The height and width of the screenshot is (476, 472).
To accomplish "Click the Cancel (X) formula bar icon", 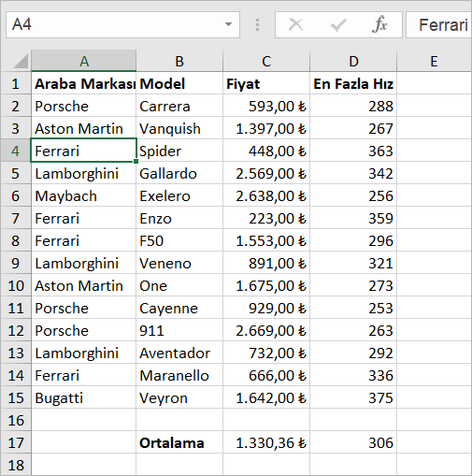I will [x=295, y=24].
